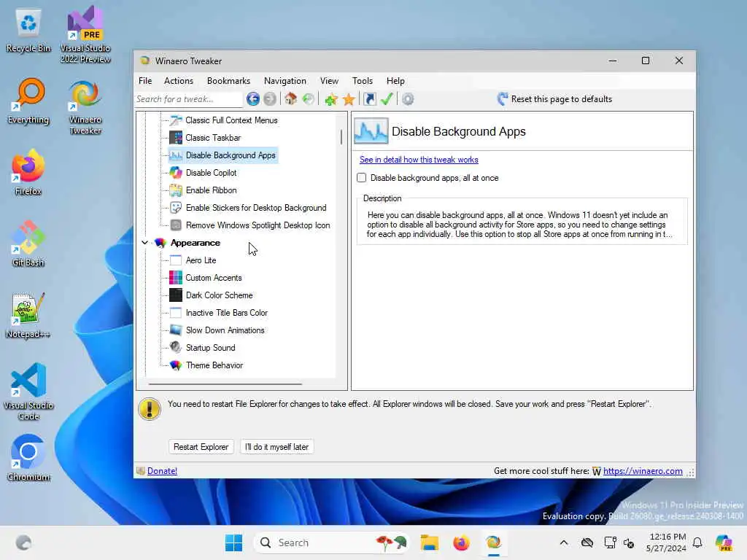Click the Search for a tweak field
The image size is (747, 560).
[189, 99]
